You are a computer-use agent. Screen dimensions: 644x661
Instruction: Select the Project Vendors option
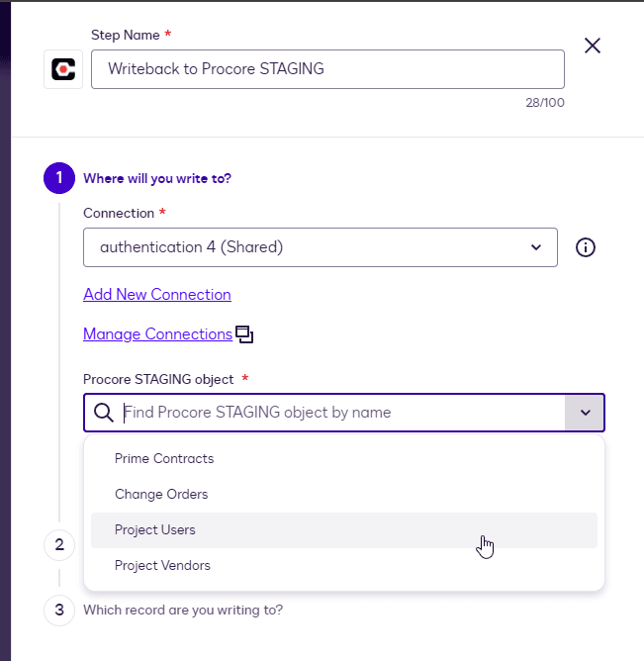162,566
